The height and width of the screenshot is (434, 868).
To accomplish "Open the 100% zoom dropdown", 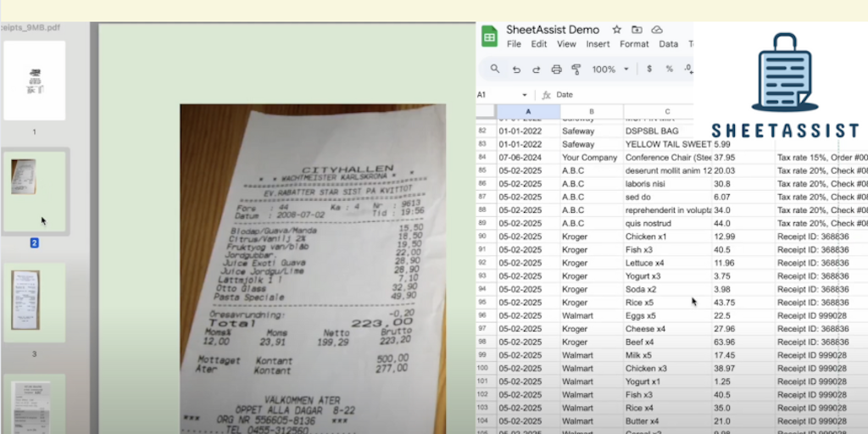I will click(610, 70).
